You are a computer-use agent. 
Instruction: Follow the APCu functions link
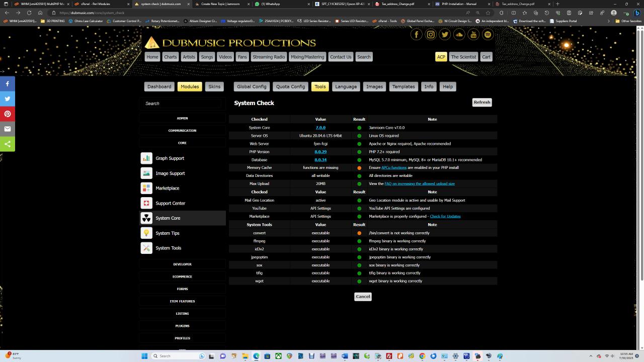tap(393, 168)
